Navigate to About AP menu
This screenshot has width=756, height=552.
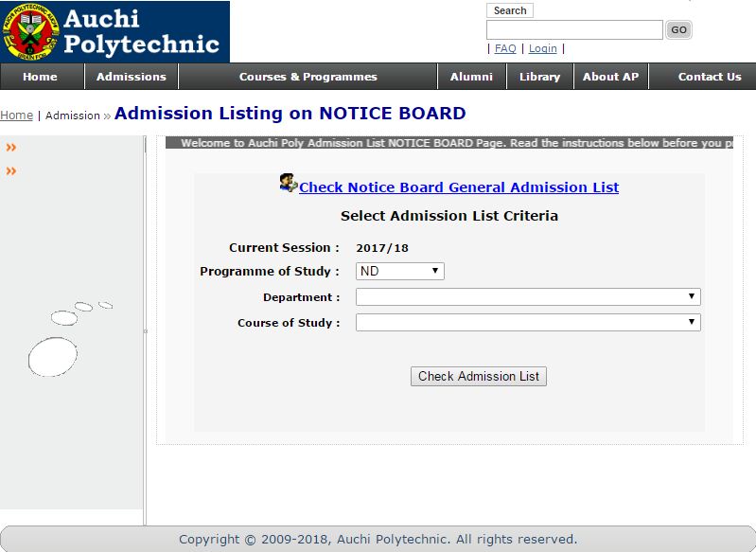610,77
